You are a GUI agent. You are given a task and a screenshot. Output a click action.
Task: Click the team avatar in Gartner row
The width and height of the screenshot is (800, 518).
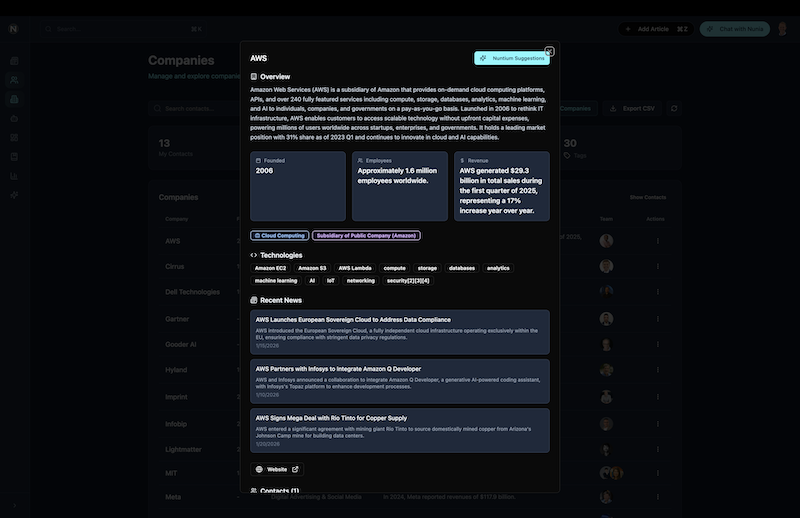606,319
